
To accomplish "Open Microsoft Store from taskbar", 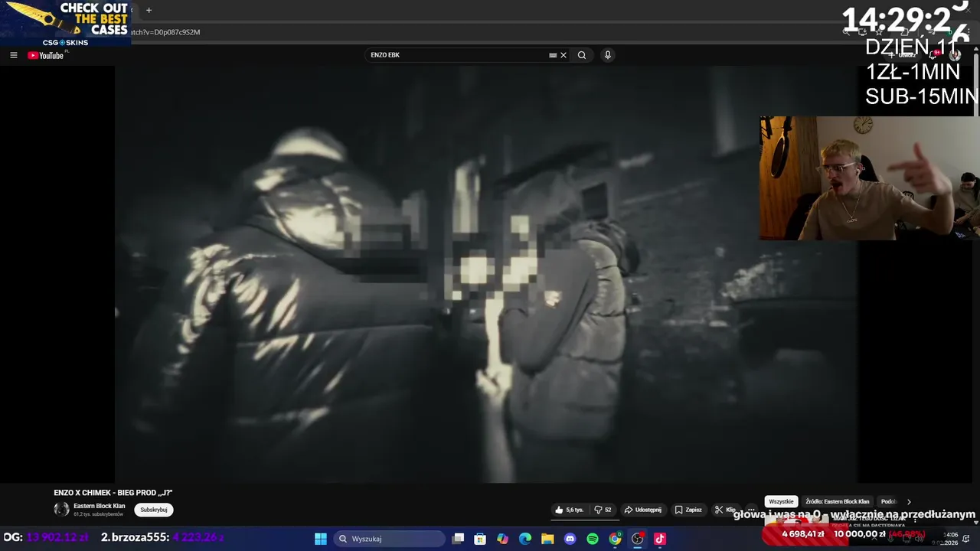I will coord(480,539).
